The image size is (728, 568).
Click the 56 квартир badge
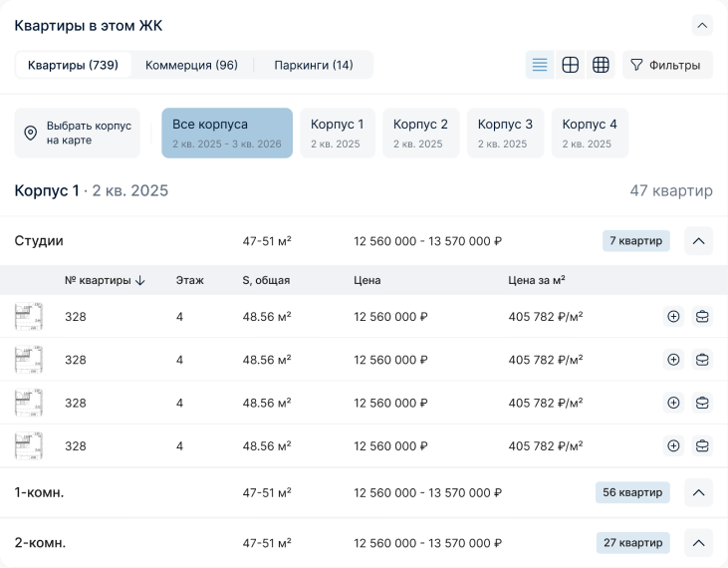coord(632,492)
